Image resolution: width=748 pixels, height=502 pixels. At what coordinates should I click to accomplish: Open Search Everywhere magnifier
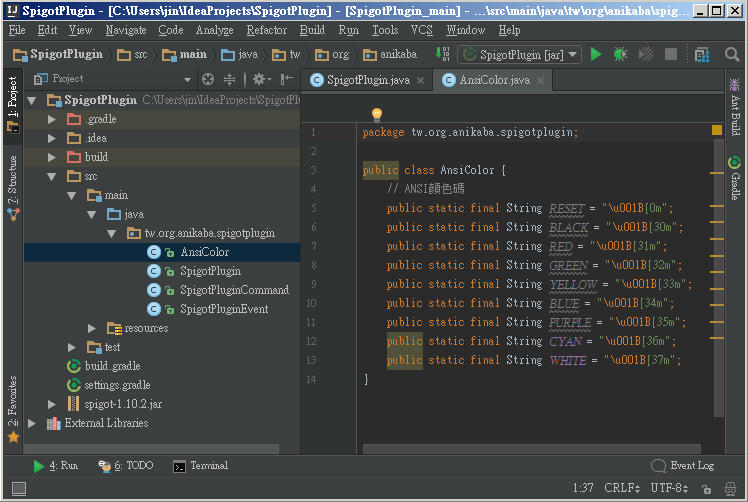click(732, 54)
